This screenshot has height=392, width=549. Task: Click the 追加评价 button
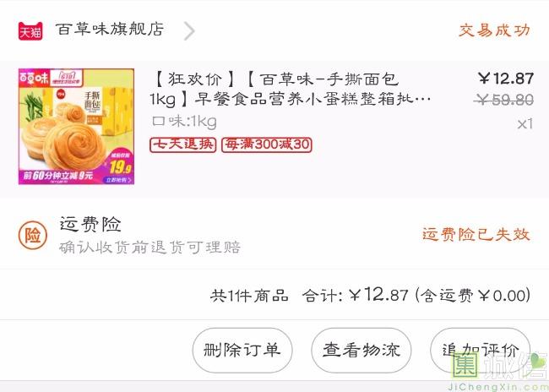[x=480, y=351]
